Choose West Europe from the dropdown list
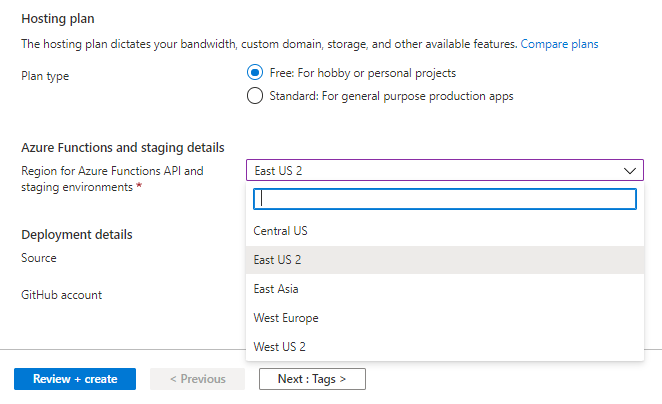This screenshot has width=662, height=404. [286, 318]
